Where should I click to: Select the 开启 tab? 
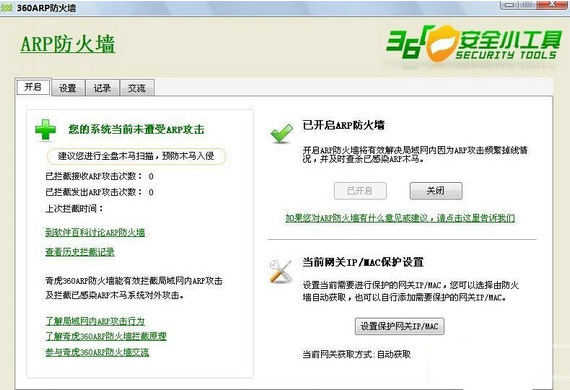coord(33,87)
